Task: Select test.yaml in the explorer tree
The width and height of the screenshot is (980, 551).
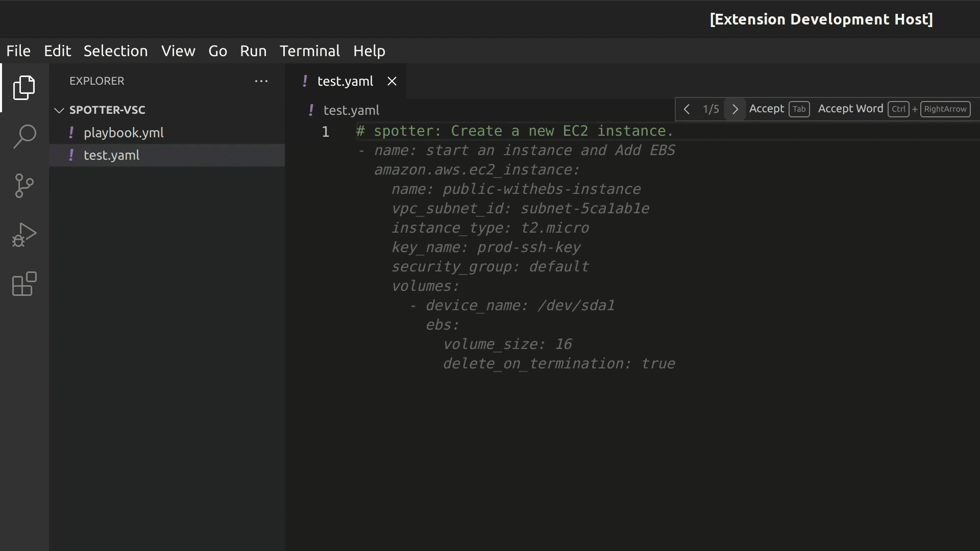Action: [x=111, y=155]
